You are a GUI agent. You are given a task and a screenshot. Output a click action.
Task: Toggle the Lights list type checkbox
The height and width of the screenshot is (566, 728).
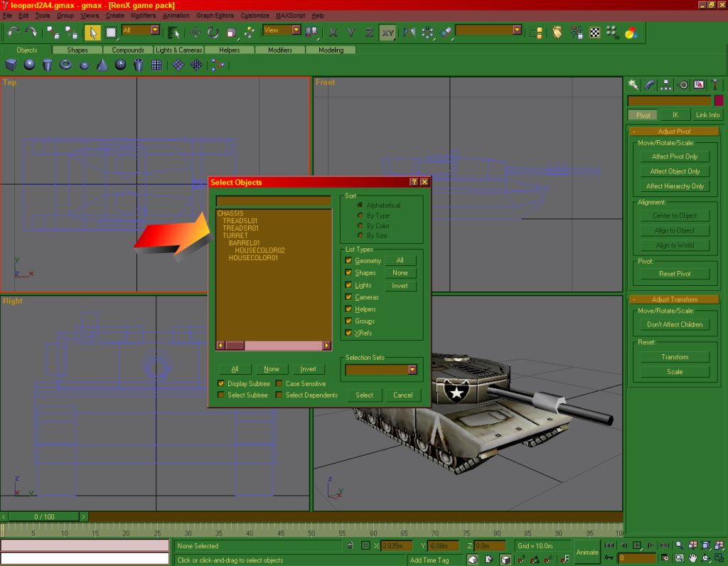pos(348,285)
